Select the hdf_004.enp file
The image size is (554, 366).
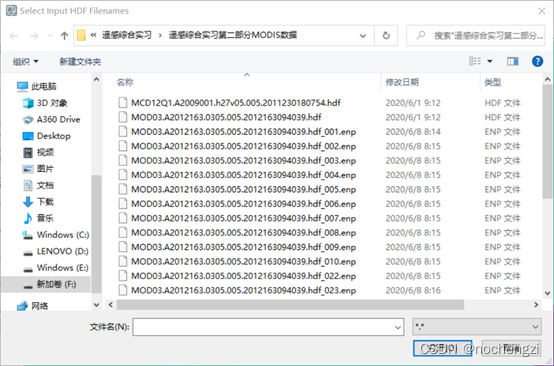(x=243, y=175)
